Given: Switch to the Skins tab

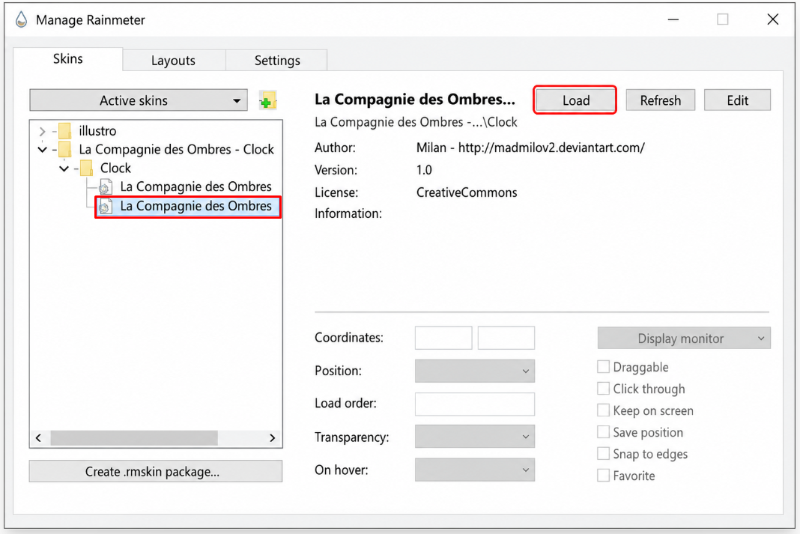Looking at the screenshot, I should [x=68, y=59].
